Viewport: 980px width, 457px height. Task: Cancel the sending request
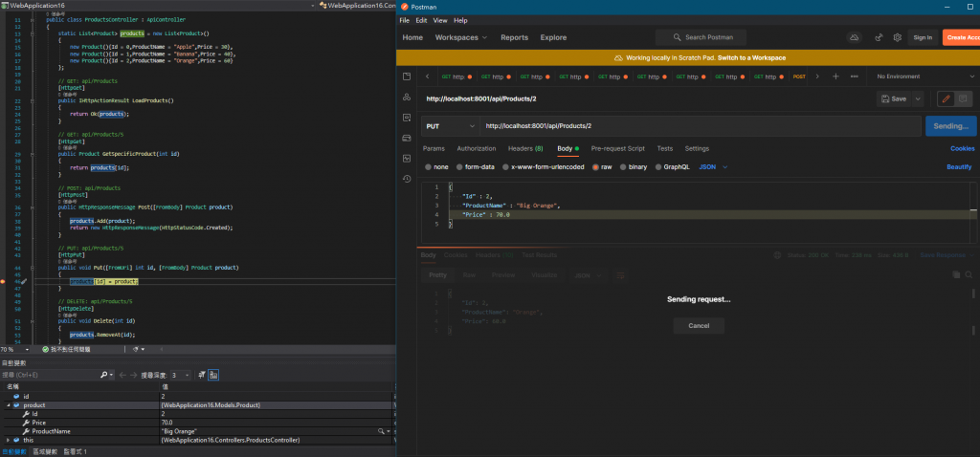(698, 326)
